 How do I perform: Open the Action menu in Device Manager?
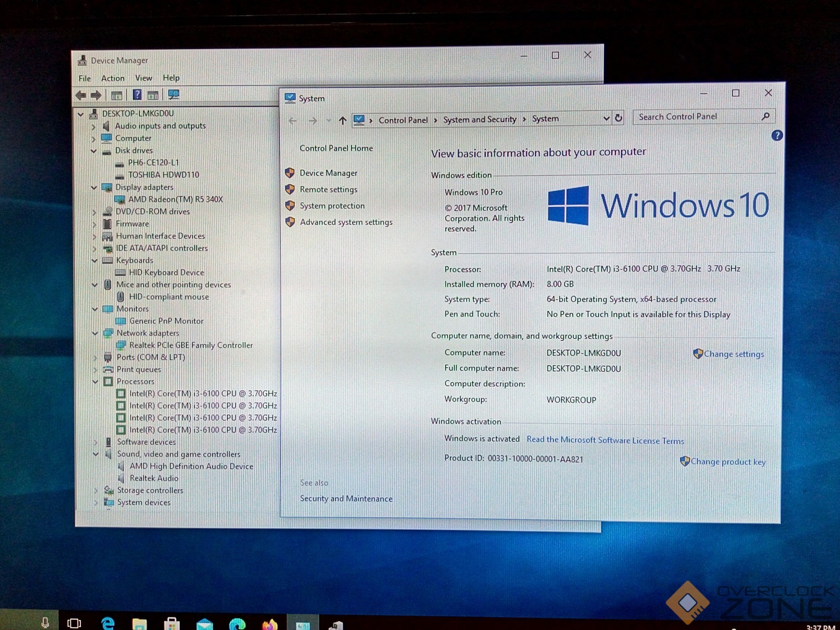(x=113, y=78)
